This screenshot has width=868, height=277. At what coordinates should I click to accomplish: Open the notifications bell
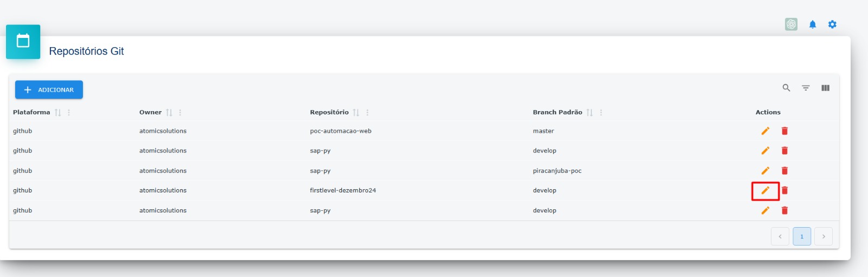click(x=812, y=24)
